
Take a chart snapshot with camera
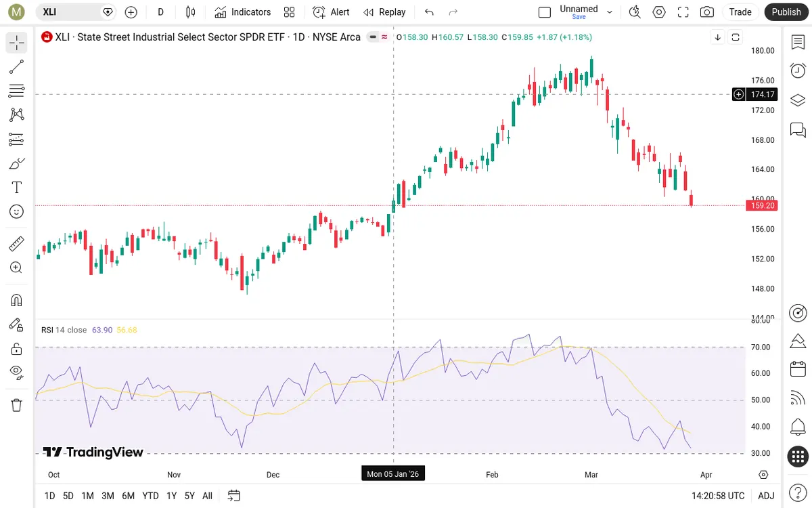point(707,12)
